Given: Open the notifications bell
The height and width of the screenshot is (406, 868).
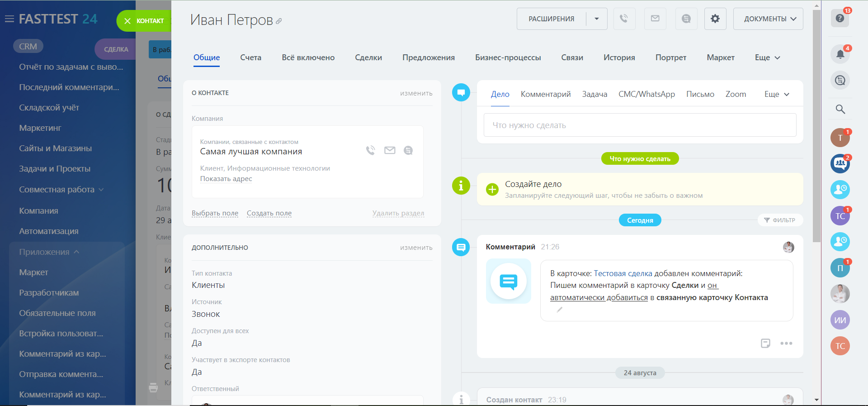Looking at the screenshot, I should coord(840,54).
